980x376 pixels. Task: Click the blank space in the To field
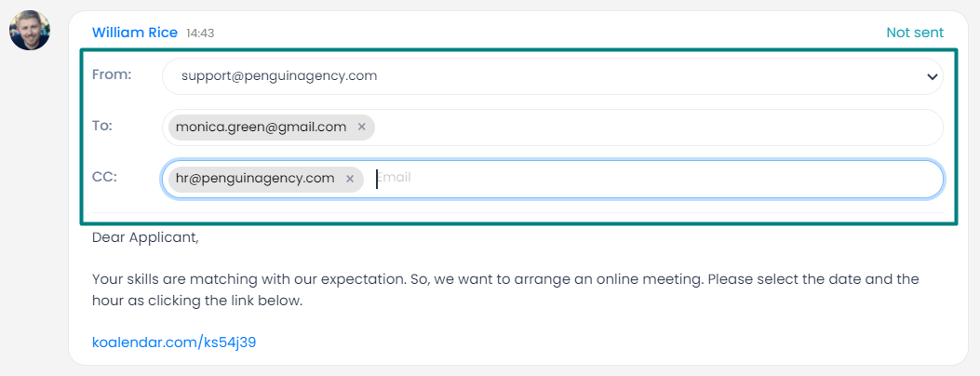pyautogui.click(x=651, y=128)
